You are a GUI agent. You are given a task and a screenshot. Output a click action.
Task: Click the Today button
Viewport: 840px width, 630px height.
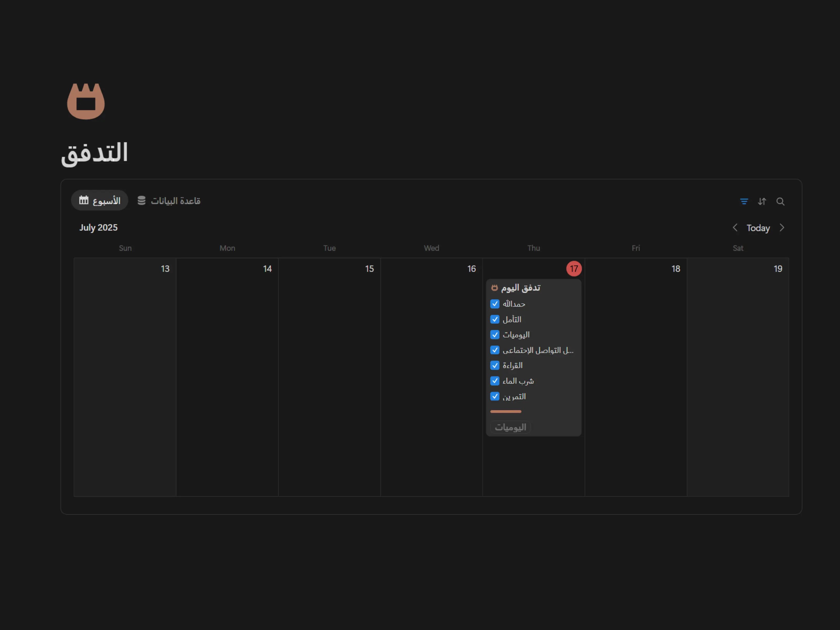click(758, 228)
